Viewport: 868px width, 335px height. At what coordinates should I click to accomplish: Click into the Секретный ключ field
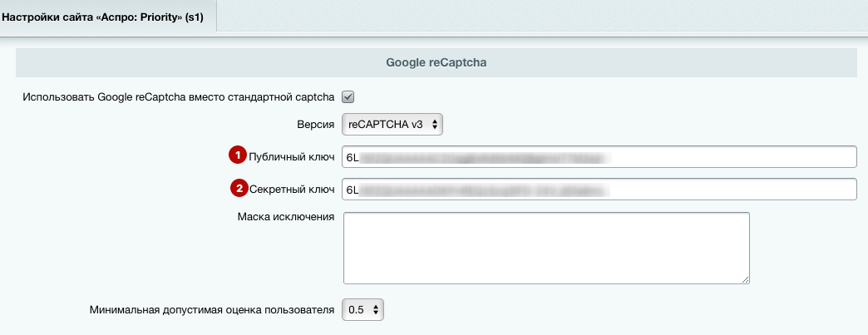point(599,190)
